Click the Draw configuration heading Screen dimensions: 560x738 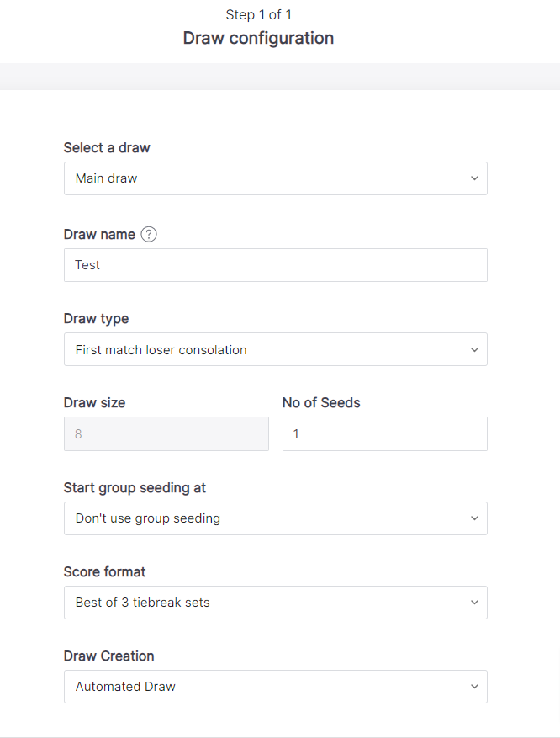coord(258,38)
